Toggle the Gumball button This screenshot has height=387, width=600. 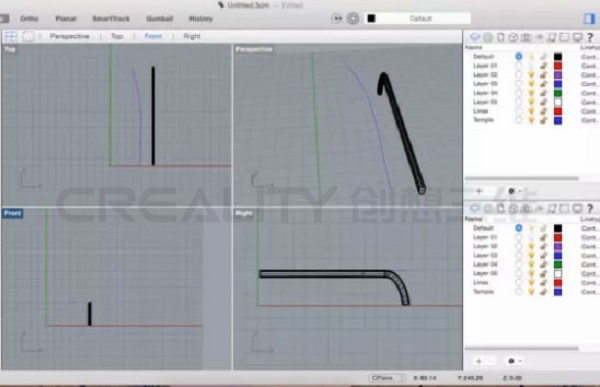[x=160, y=18]
